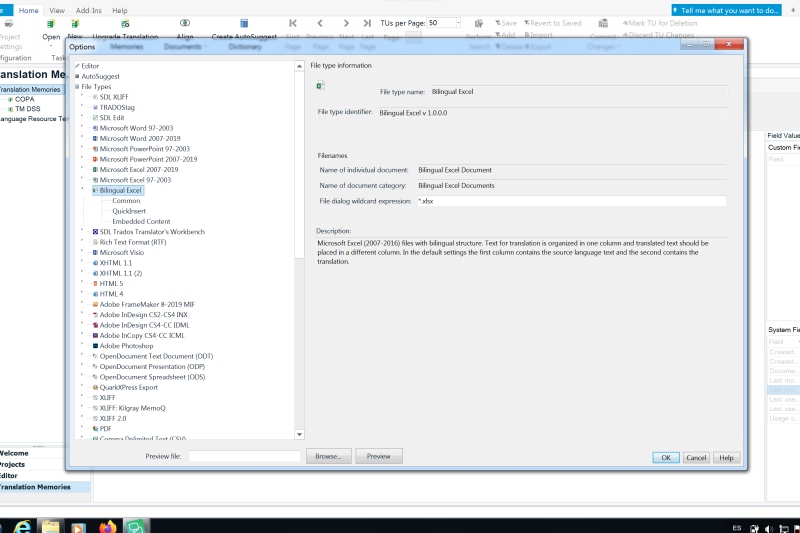This screenshot has width=800, height=533.
Task: Select COPA translation memory in background tree
Action: click(24, 99)
